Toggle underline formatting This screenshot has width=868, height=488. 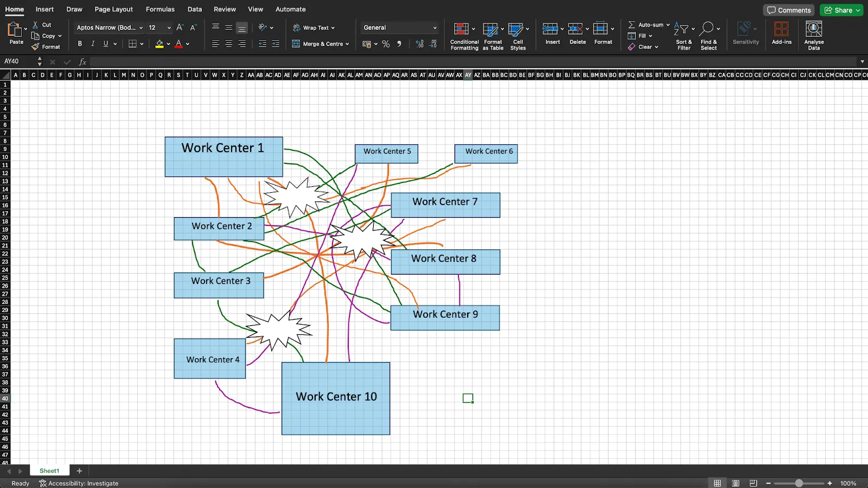click(106, 44)
